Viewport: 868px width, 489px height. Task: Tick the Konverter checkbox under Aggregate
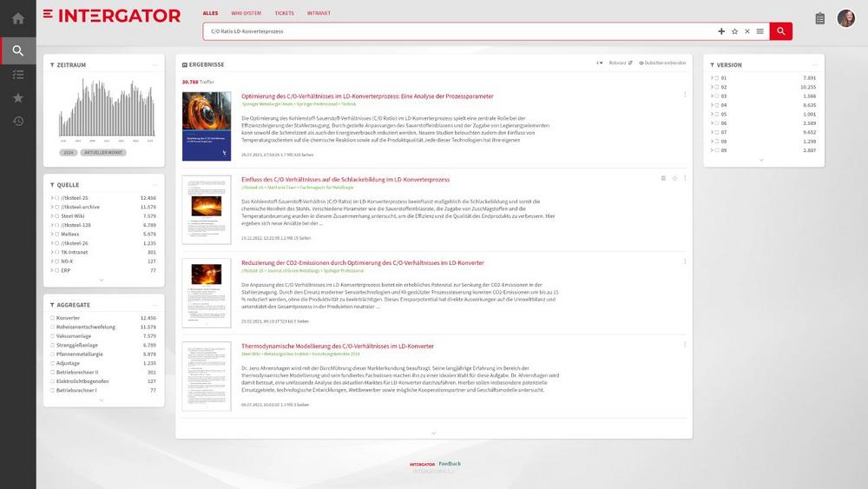[x=53, y=318]
